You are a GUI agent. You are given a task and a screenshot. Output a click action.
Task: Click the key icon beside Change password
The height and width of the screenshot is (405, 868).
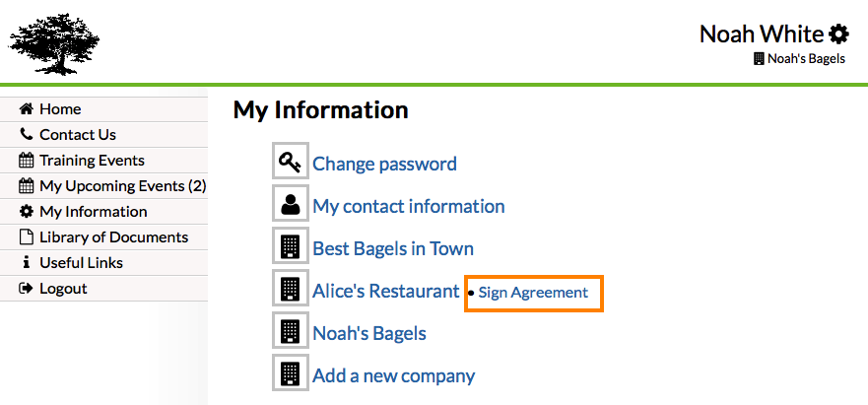tap(290, 163)
